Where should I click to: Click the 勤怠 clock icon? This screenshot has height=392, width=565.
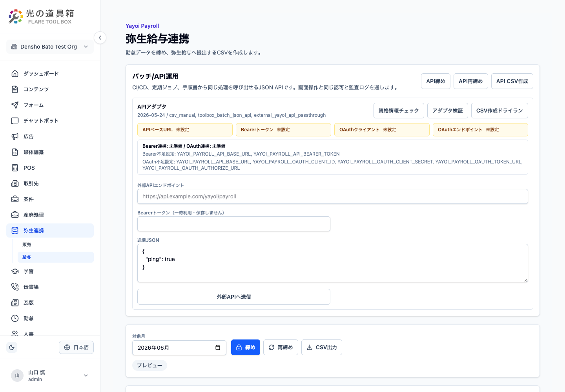tap(15, 318)
